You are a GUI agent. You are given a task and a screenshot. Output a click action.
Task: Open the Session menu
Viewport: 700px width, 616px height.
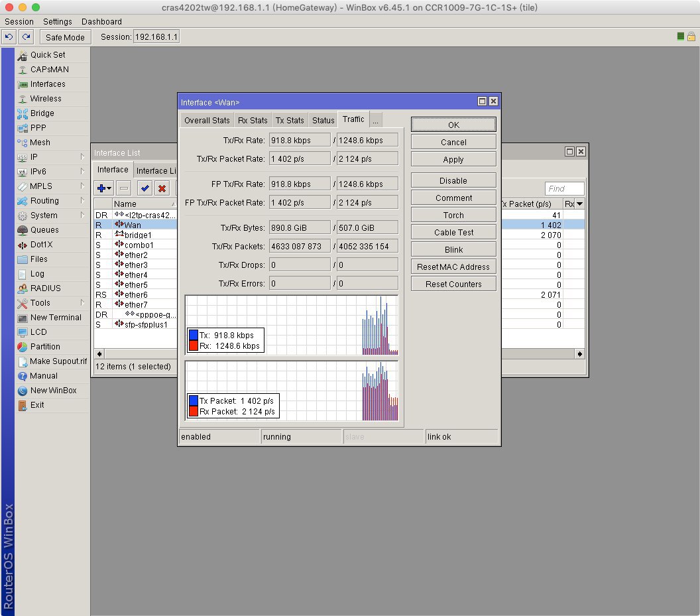(19, 21)
